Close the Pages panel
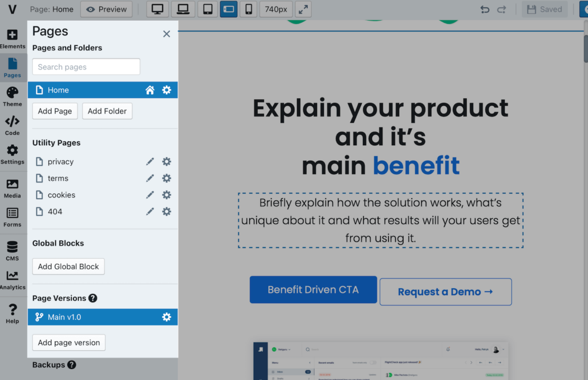This screenshot has height=380, width=588. [167, 34]
